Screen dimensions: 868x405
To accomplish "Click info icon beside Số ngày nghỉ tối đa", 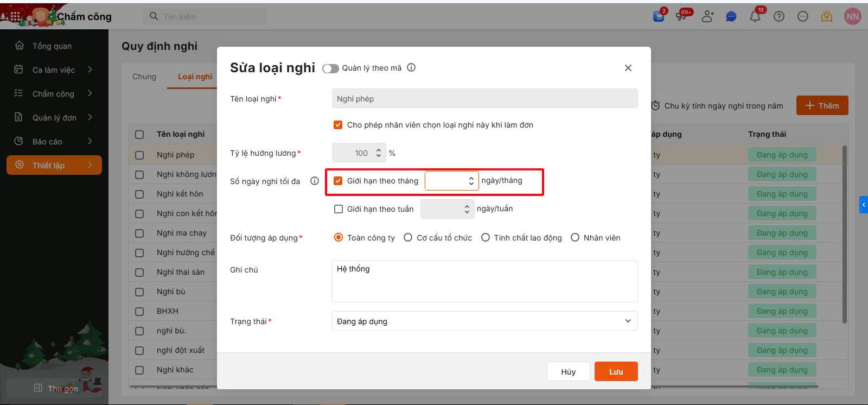I will pos(315,181).
